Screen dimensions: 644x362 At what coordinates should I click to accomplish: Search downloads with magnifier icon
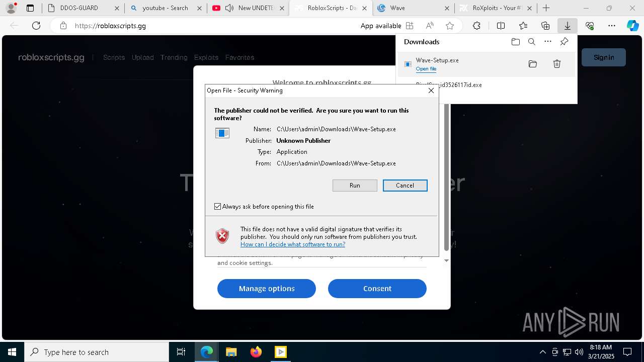[x=531, y=42]
